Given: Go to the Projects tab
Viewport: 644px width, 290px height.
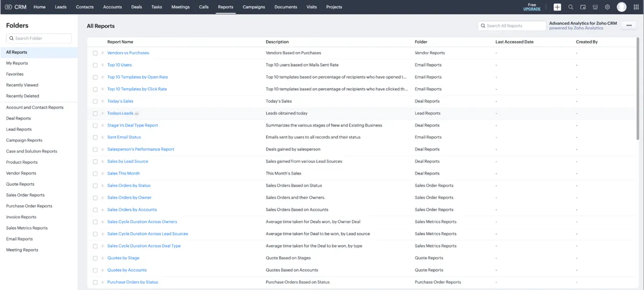Looking at the screenshot, I should 334,7.
